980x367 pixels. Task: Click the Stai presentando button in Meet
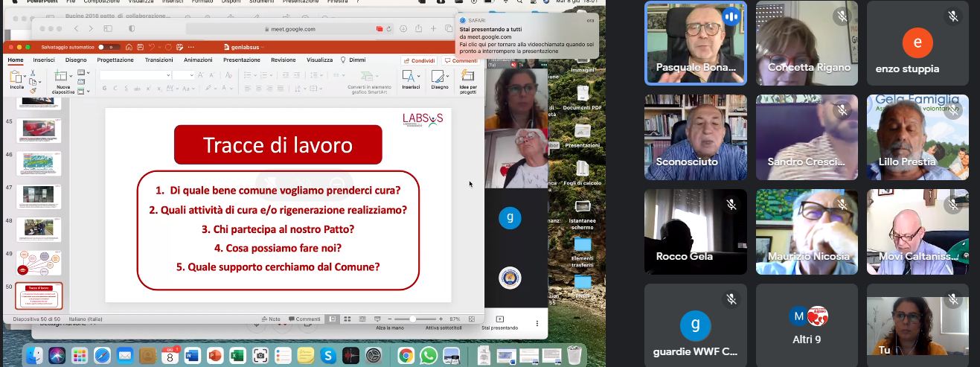point(499,323)
